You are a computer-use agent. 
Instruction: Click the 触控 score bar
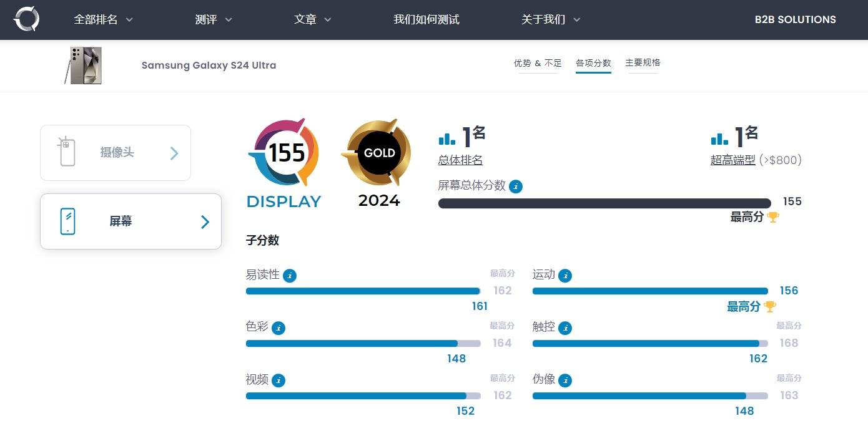coord(650,344)
